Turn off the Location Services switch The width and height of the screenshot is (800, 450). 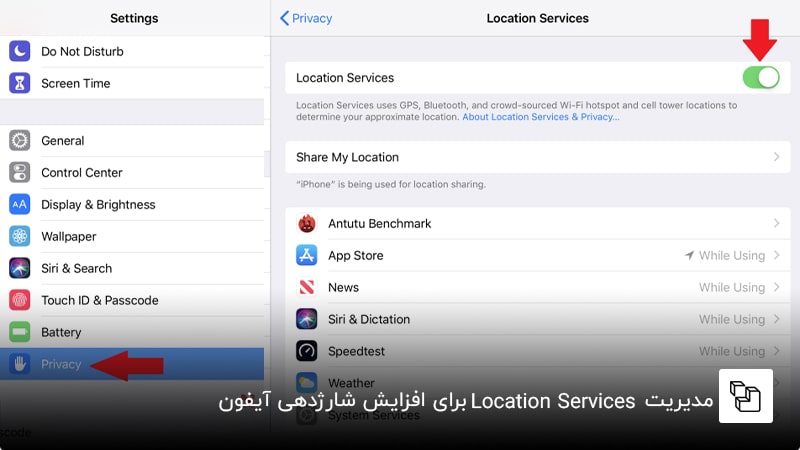click(x=761, y=78)
